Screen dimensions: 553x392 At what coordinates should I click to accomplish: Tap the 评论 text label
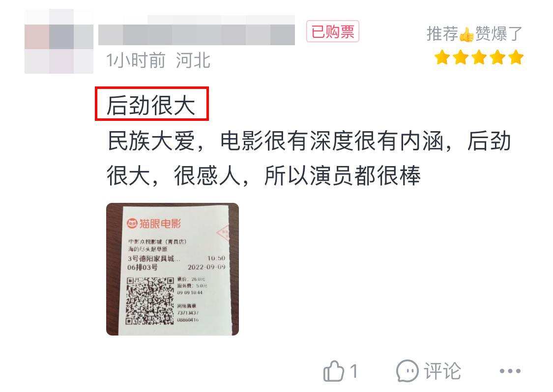[442, 371]
